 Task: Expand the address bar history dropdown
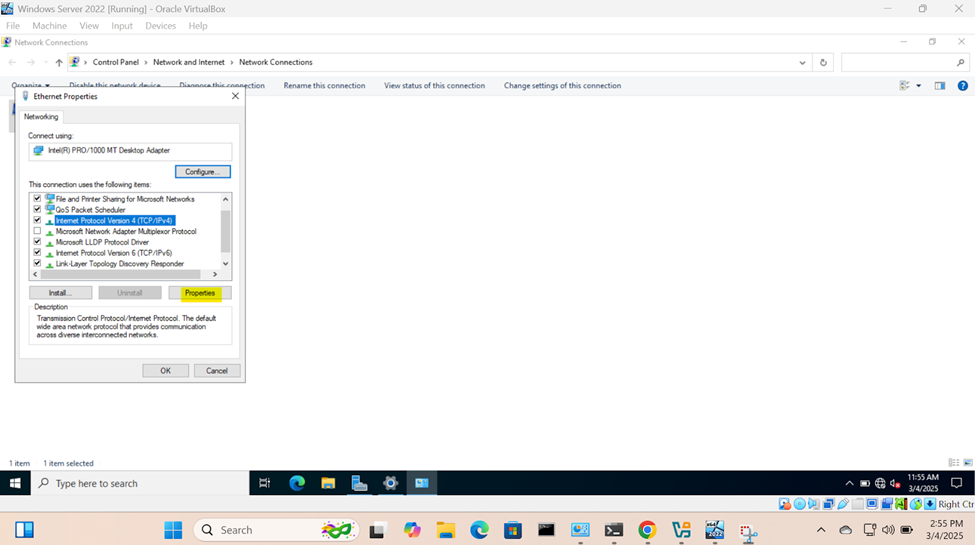click(802, 62)
